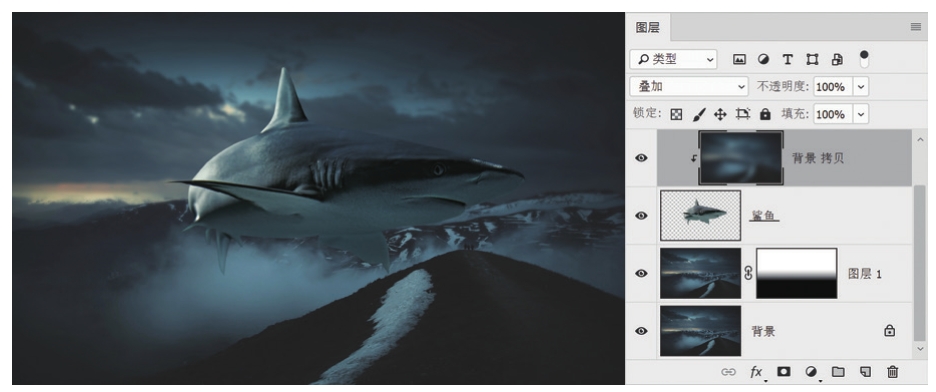Add a layer mask icon
This screenshot has height=392, width=936.
coord(784,371)
